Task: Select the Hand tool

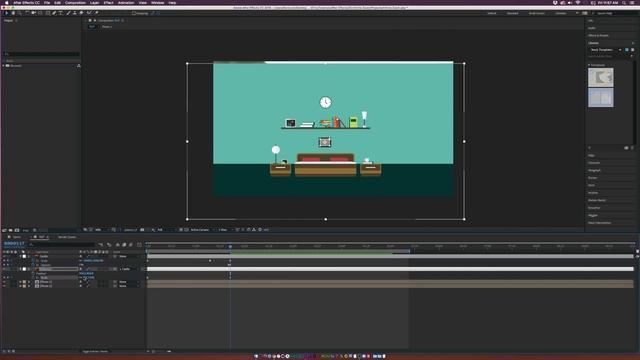Action: 13,13
